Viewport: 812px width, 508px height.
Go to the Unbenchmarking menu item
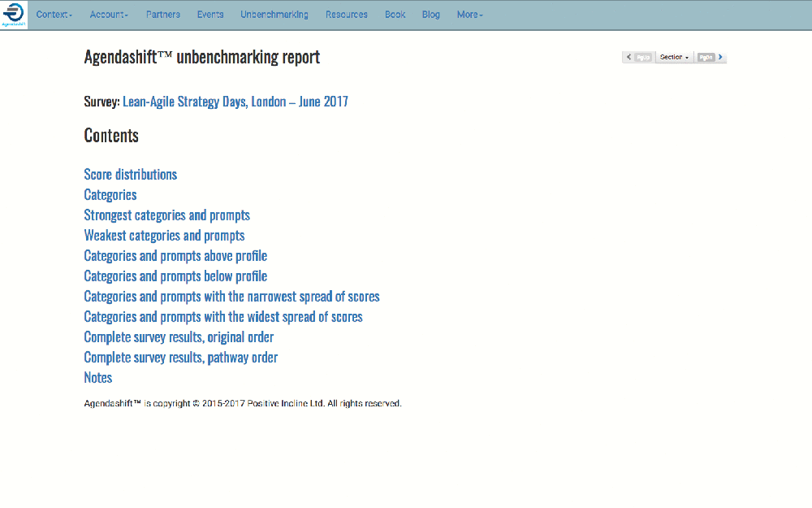coord(274,14)
